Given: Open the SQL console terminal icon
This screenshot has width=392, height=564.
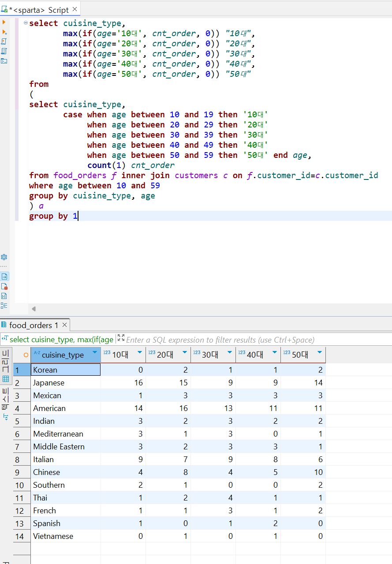Looking at the screenshot, I should (4, 61).
